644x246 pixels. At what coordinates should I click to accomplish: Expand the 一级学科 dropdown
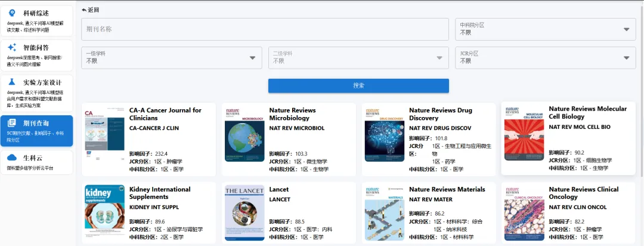click(172, 57)
